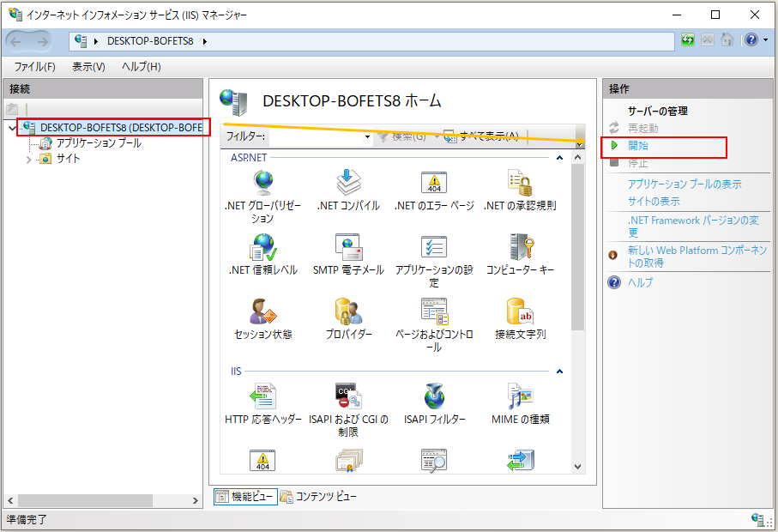This screenshot has height=532, width=778.
Task: Open .NET 信頼レベル feature
Action: (x=262, y=255)
